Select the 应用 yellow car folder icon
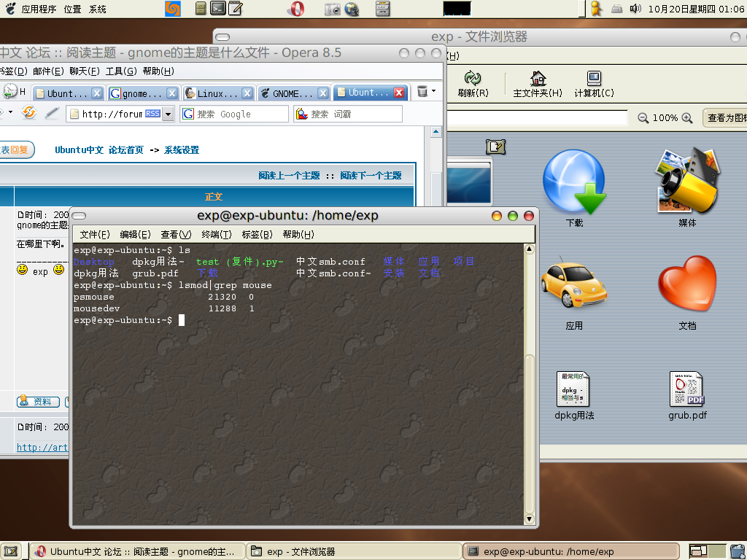 click(574, 292)
